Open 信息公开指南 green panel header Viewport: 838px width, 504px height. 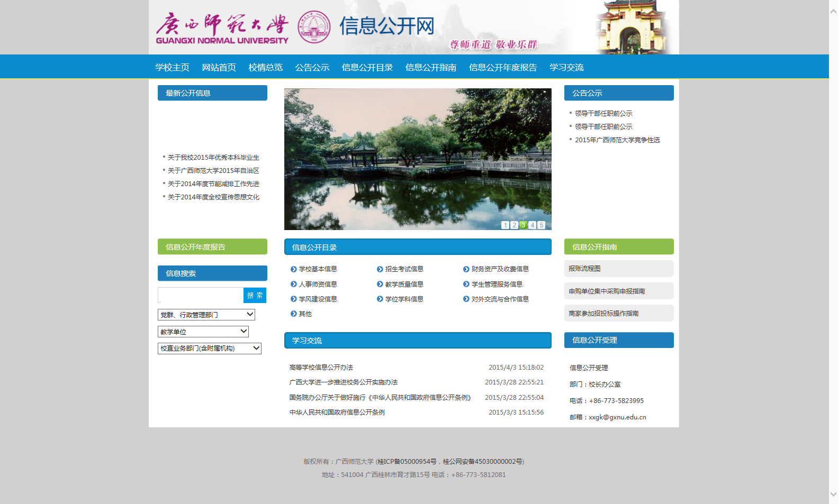click(x=619, y=247)
